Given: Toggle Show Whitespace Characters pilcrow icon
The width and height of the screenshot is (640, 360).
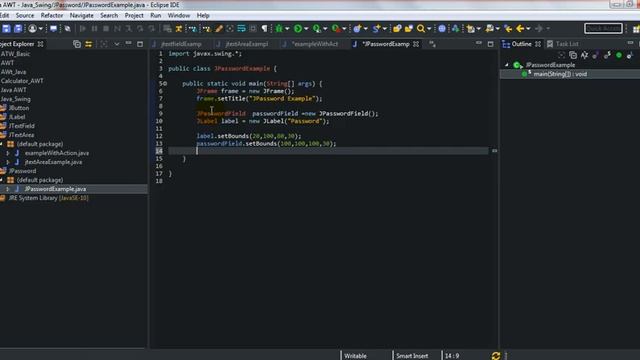Looking at the screenshot, I should coord(264,28).
